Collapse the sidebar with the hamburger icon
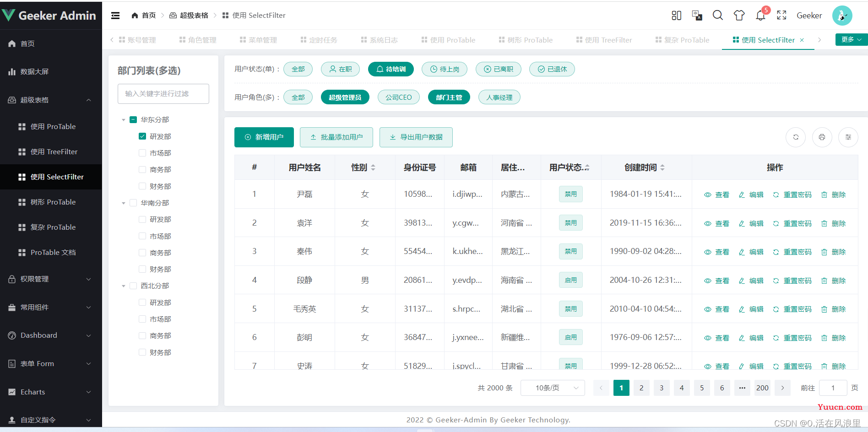 point(115,16)
